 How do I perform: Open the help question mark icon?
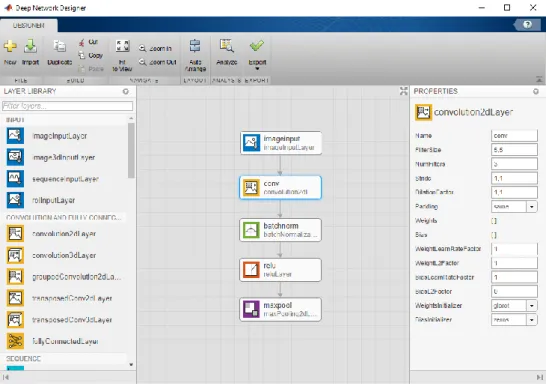pos(527,24)
